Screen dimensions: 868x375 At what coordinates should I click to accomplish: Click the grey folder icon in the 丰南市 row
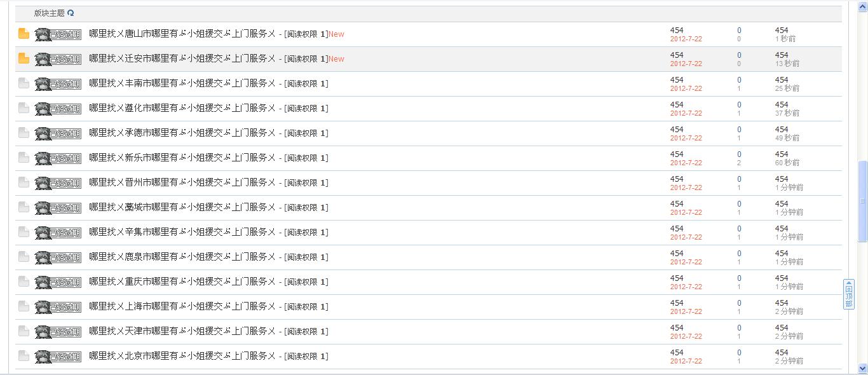[x=24, y=83]
